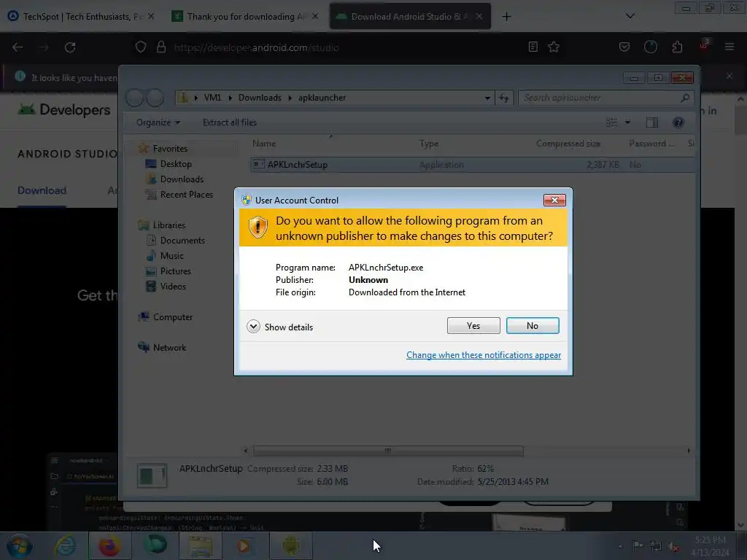Toggle reader view icon in address bar

(x=533, y=47)
